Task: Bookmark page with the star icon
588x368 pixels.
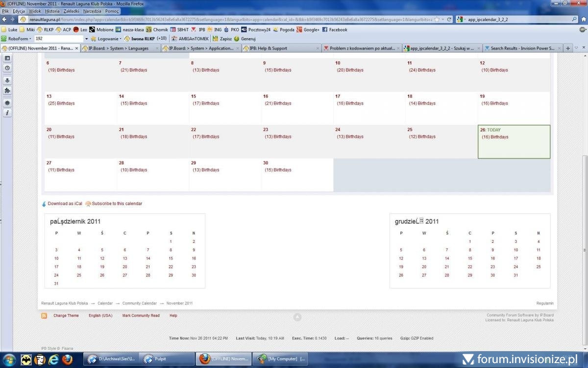Action: pos(437,20)
